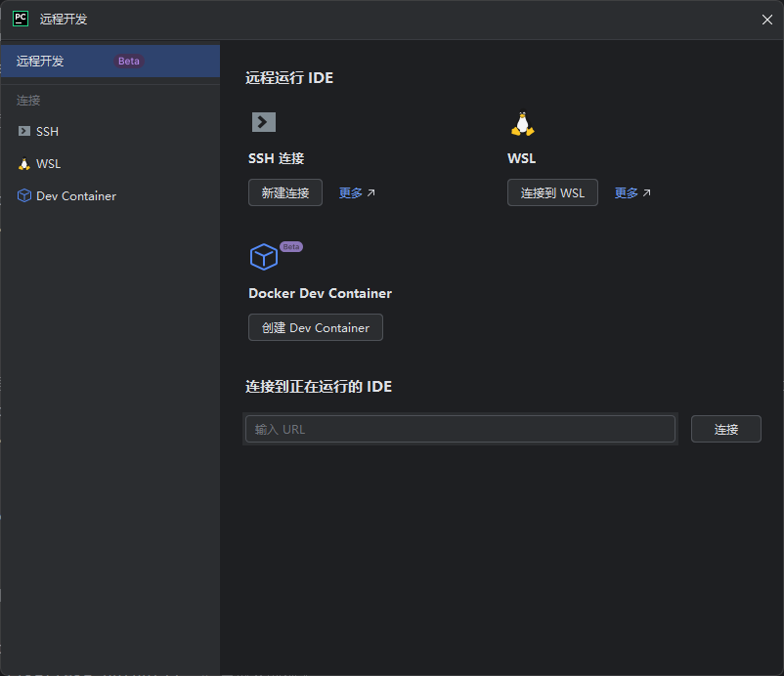
Task: Click the large SSH terminal icon
Action: (x=264, y=122)
